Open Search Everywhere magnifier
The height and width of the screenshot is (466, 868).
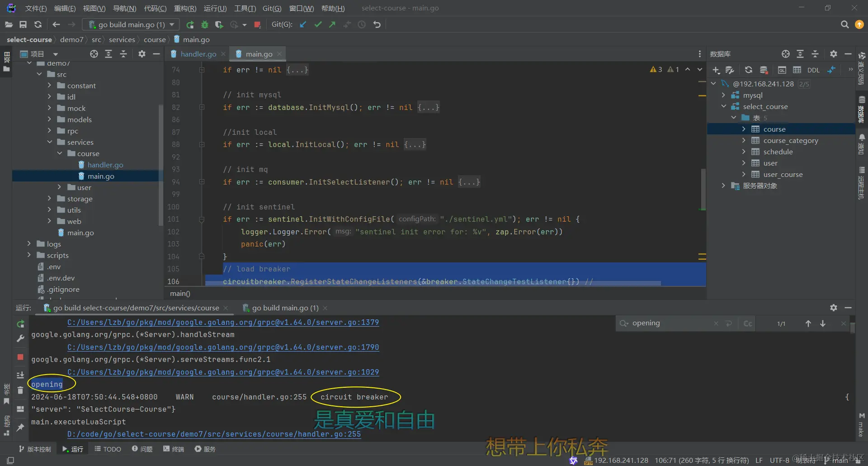844,24
